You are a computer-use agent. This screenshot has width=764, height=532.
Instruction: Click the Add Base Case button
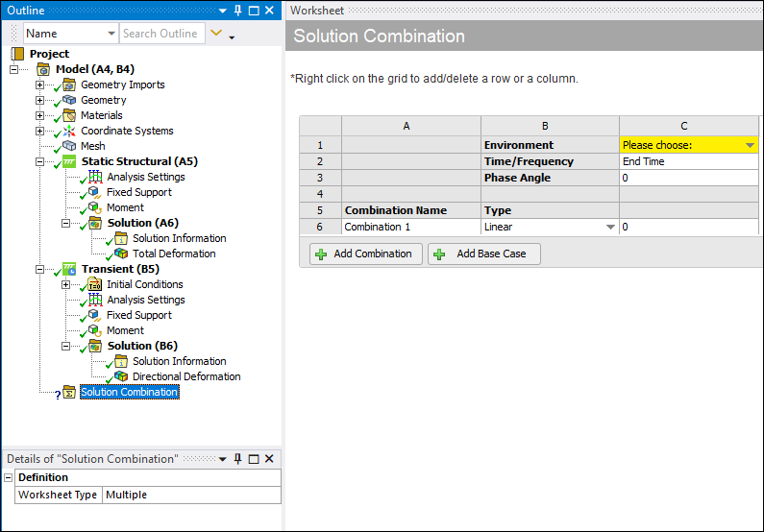click(483, 254)
